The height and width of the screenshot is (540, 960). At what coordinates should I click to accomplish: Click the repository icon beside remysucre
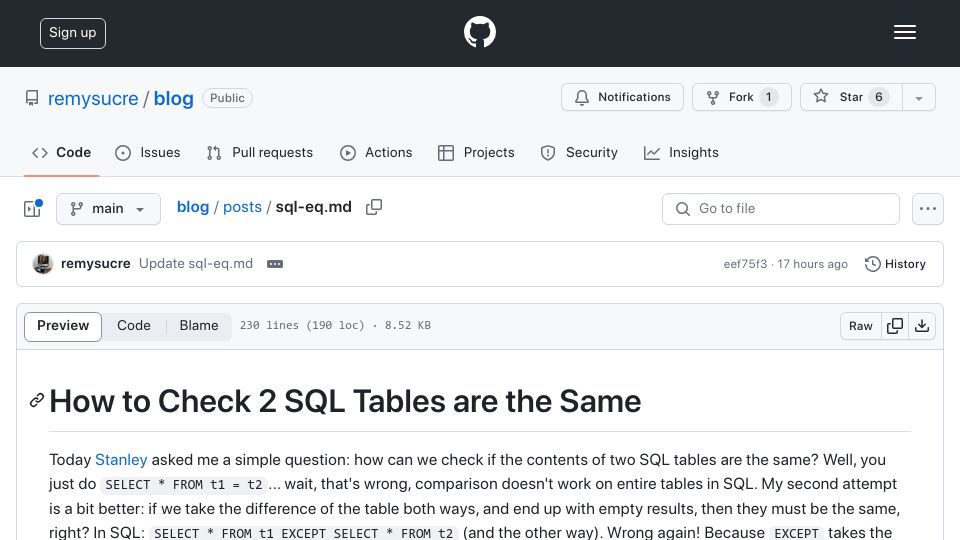[x=32, y=98]
